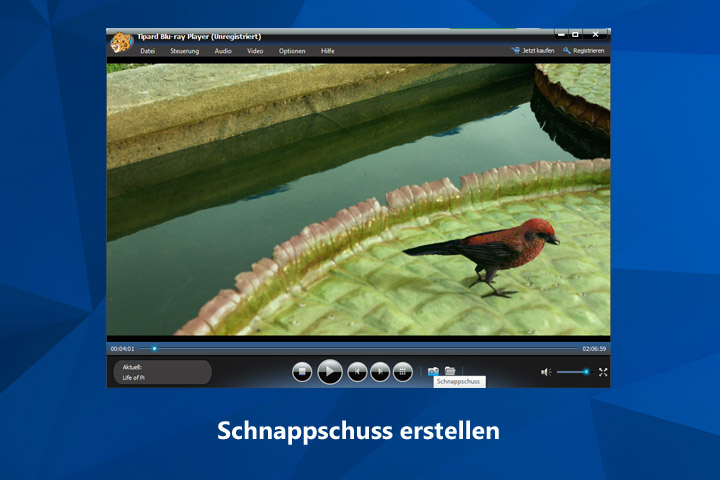720x480 pixels.
Task: Open the playlist grid button
Action: point(403,372)
